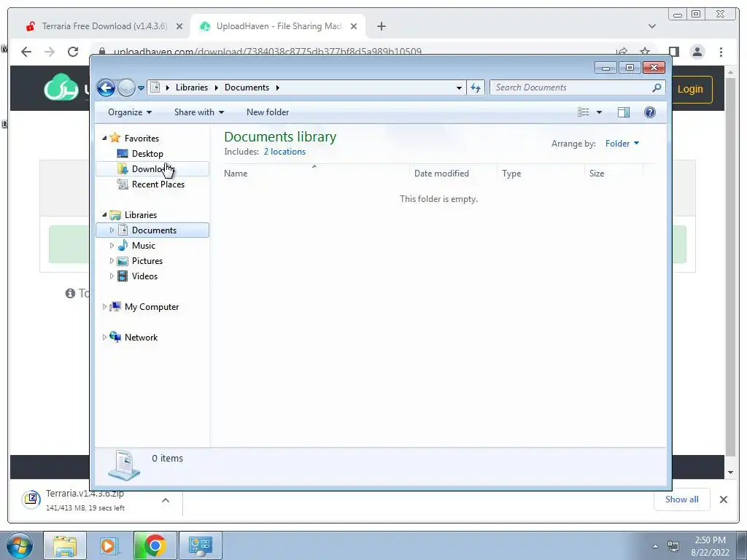This screenshot has height=560, width=747.
Task: Sort by Size column header
Action: pos(614,174)
